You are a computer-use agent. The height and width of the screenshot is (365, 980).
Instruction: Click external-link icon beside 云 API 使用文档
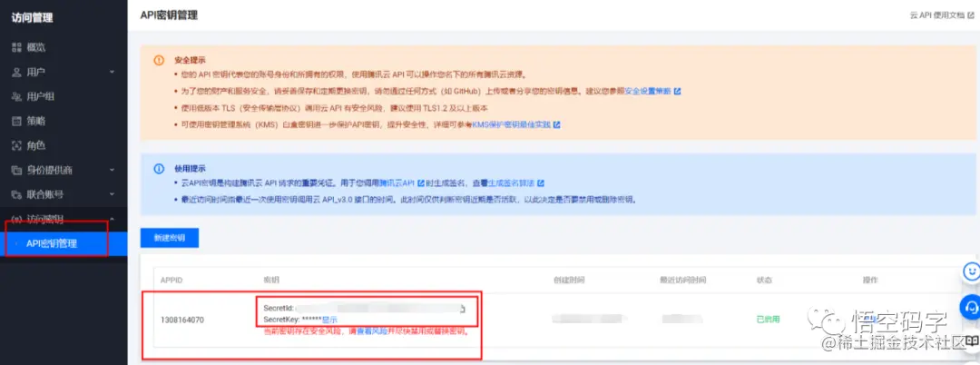(971, 15)
